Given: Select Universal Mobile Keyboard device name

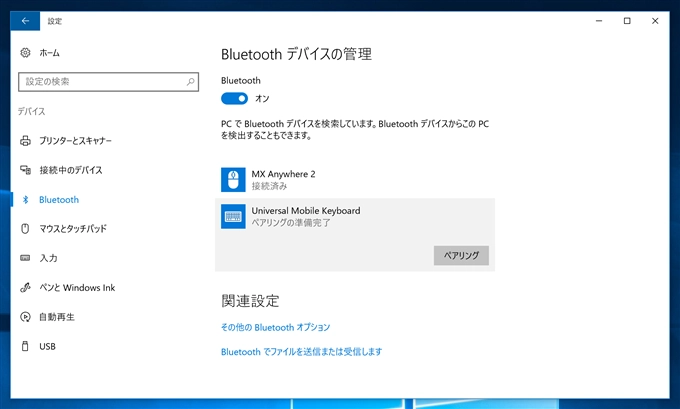Looking at the screenshot, I should pos(306,211).
